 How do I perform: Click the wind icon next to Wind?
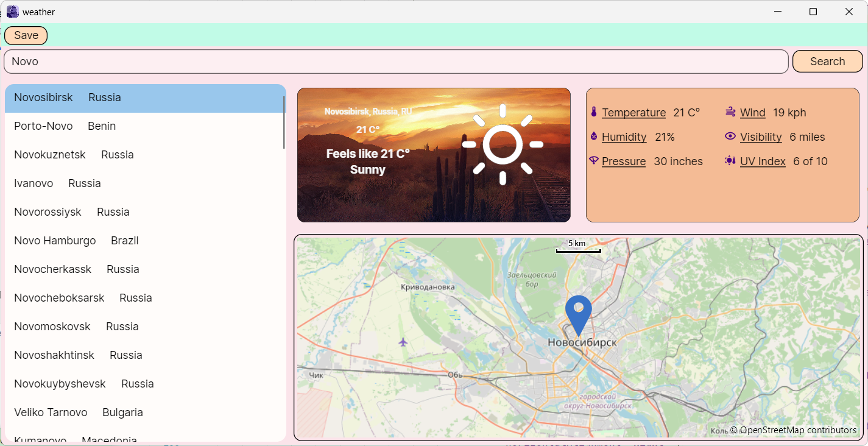coord(730,111)
